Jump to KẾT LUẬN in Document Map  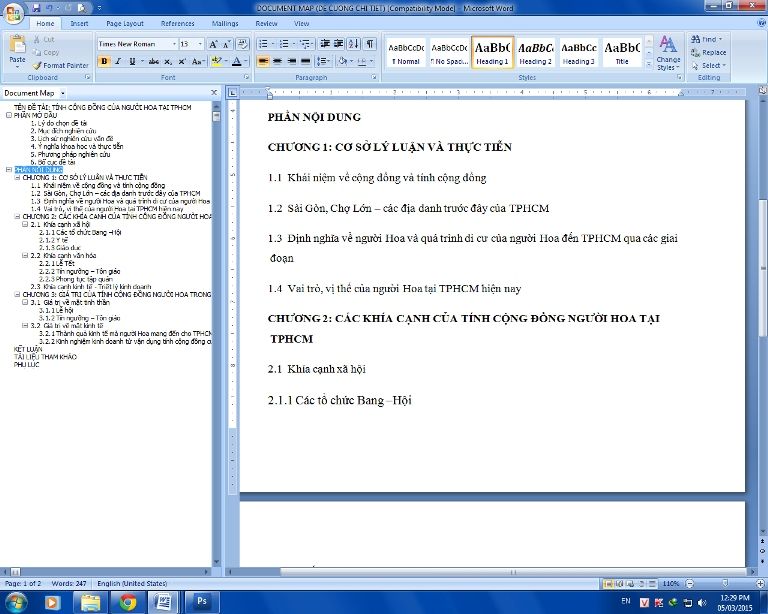(x=28, y=349)
